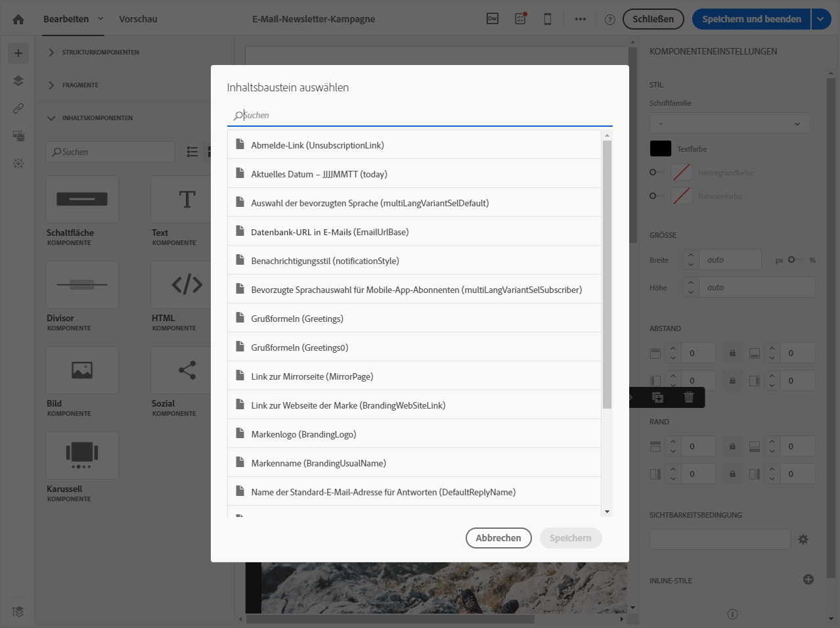Select the Divisor component tile
The height and width of the screenshot is (628, 840).
pyautogui.click(x=82, y=284)
